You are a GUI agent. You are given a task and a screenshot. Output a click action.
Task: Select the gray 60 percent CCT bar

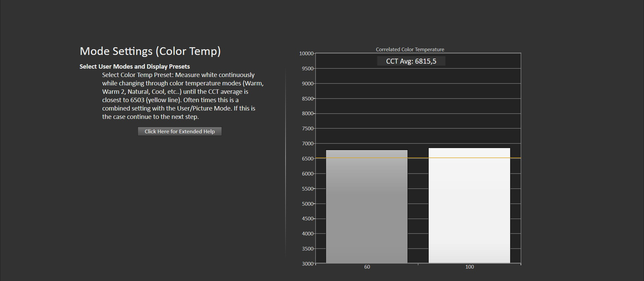click(x=367, y=206)
